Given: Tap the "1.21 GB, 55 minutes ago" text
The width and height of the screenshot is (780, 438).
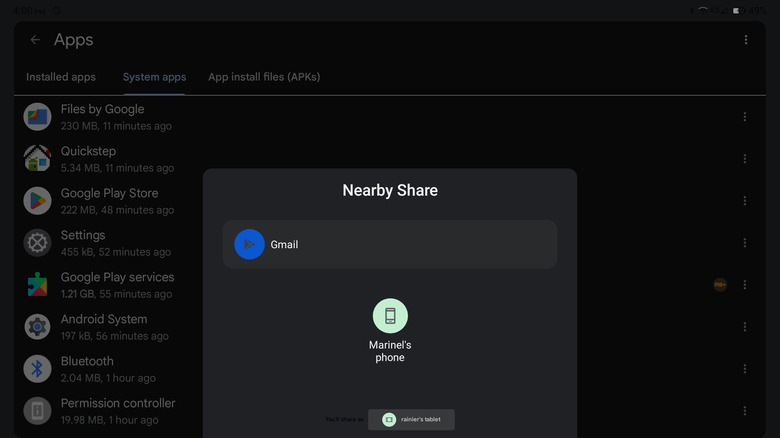Looking at the screenshot, I should pyautogui.click(x=116, y=294).
